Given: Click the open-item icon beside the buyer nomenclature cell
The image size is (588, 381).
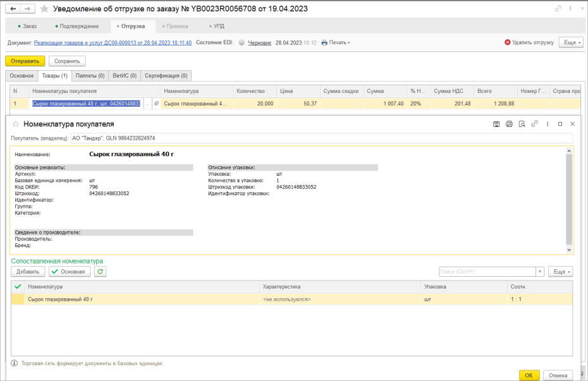Looking at the screenshot, I should [156, 104].
